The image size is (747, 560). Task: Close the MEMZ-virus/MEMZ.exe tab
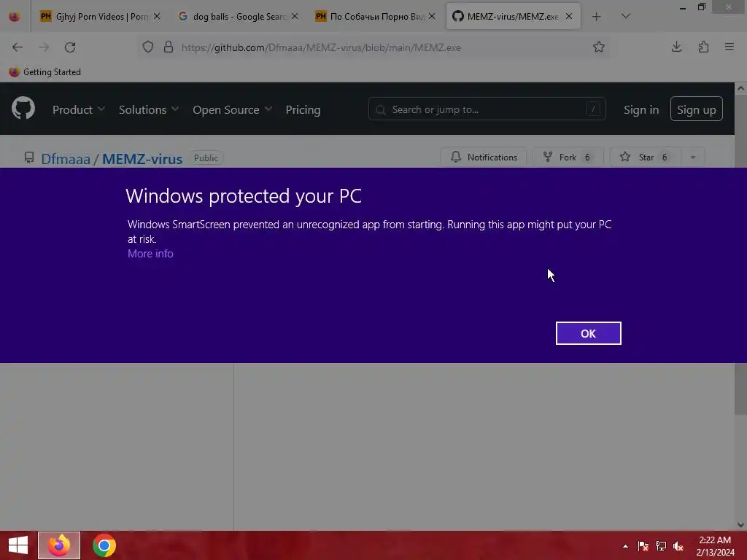[x=569, y=16]
